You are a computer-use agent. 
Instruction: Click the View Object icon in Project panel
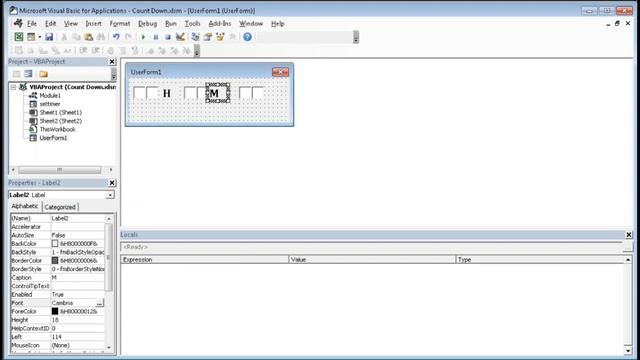click(28, 74)
